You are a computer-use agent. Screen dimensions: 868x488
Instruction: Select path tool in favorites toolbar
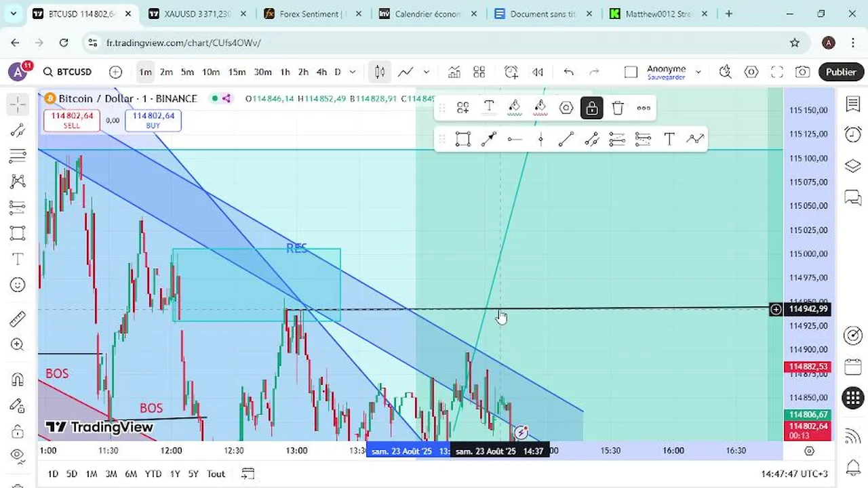[x=695, y=139]
